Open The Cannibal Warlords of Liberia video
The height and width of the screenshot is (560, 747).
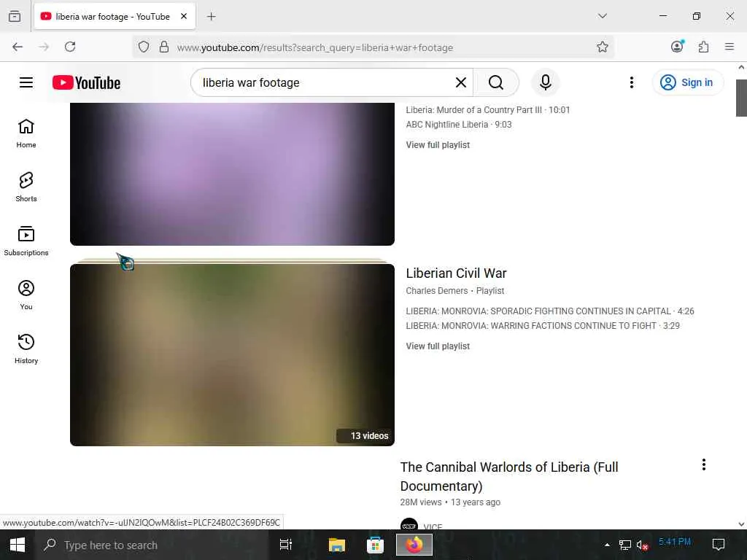(508, 476)
